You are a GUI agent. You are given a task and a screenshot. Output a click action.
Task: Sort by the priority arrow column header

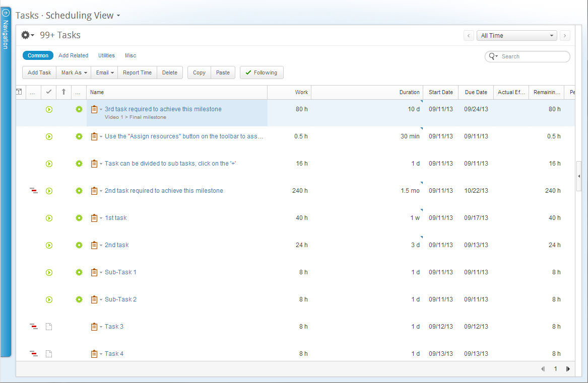pyautogui.click(x=64, y=92)
